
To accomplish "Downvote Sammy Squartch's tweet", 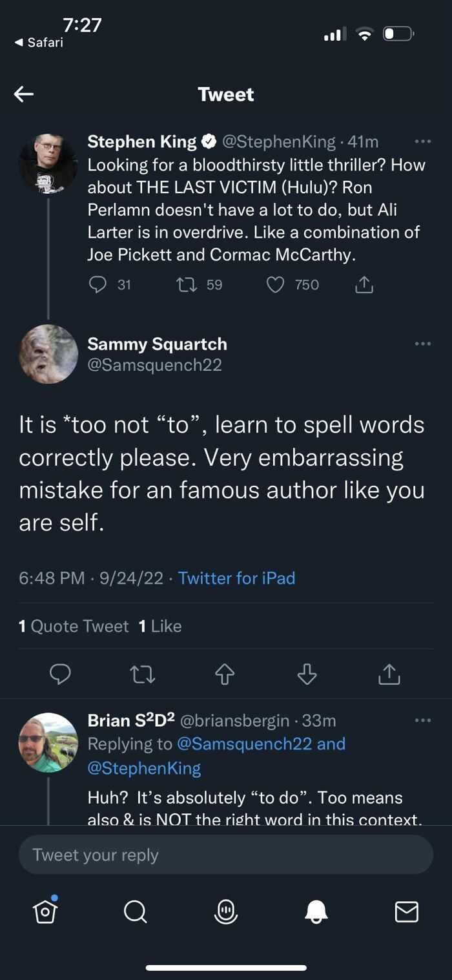I will tap(307, 674).
